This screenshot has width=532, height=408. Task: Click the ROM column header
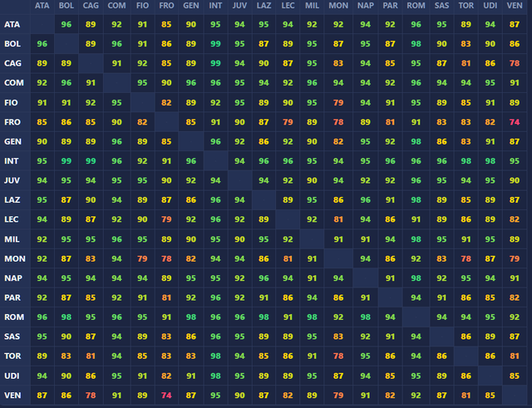tap(416, 6)
